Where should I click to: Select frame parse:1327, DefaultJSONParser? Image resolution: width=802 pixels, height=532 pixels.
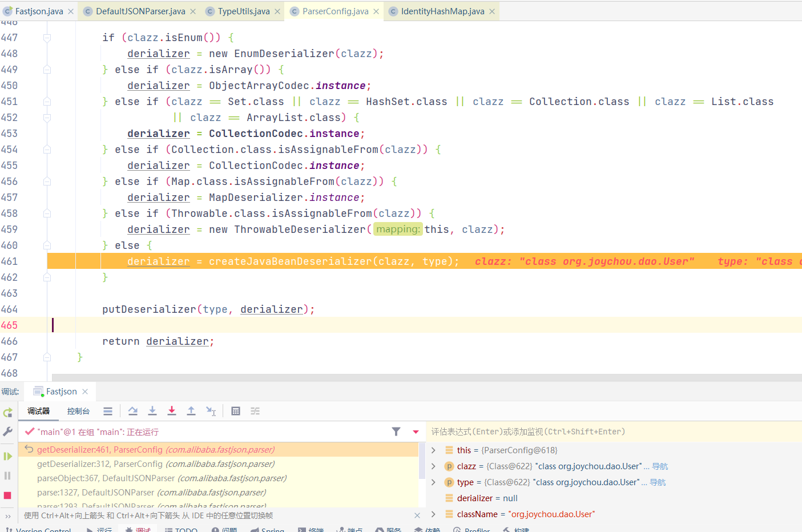coord(219,493)
